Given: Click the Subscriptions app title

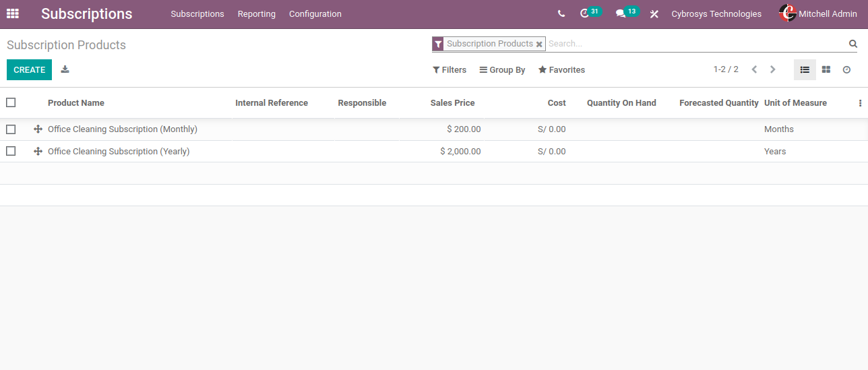Looking at the screenshot, I should 87,13.
